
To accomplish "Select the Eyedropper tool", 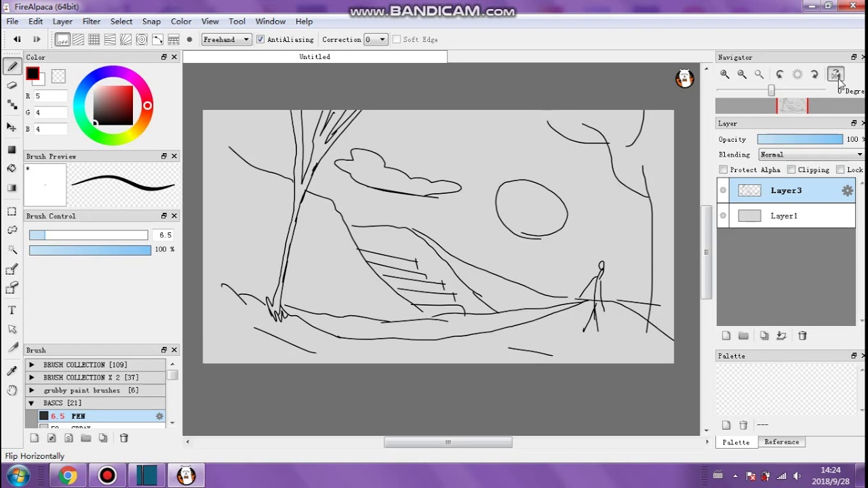I will click(x=12, y=370).
